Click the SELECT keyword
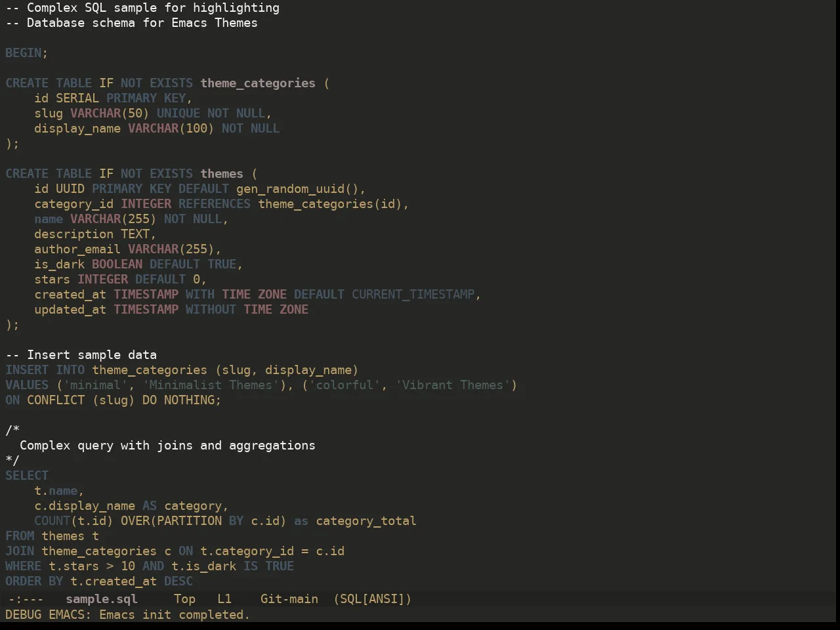This screenshot has height=630, width=840. (27, 475)
